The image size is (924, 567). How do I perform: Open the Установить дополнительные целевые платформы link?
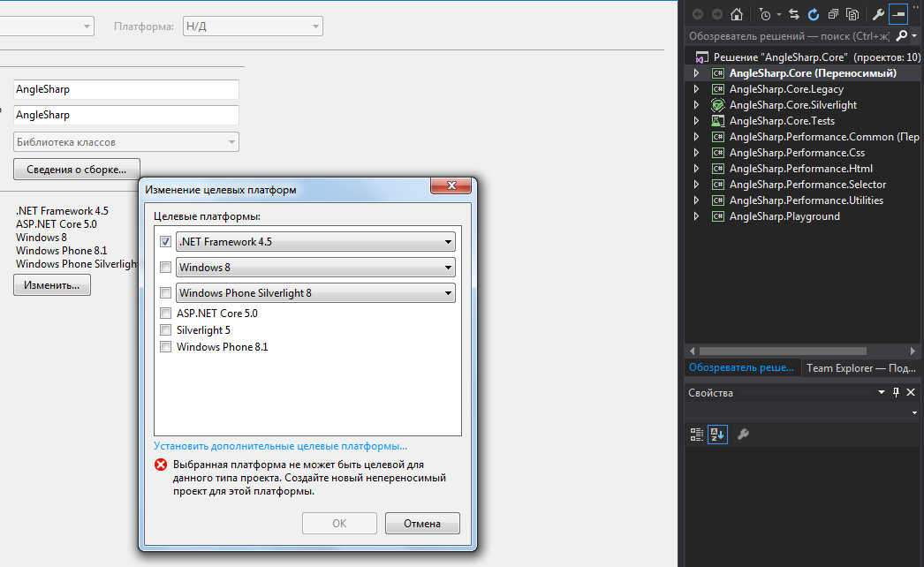click(x=281, y=446)
